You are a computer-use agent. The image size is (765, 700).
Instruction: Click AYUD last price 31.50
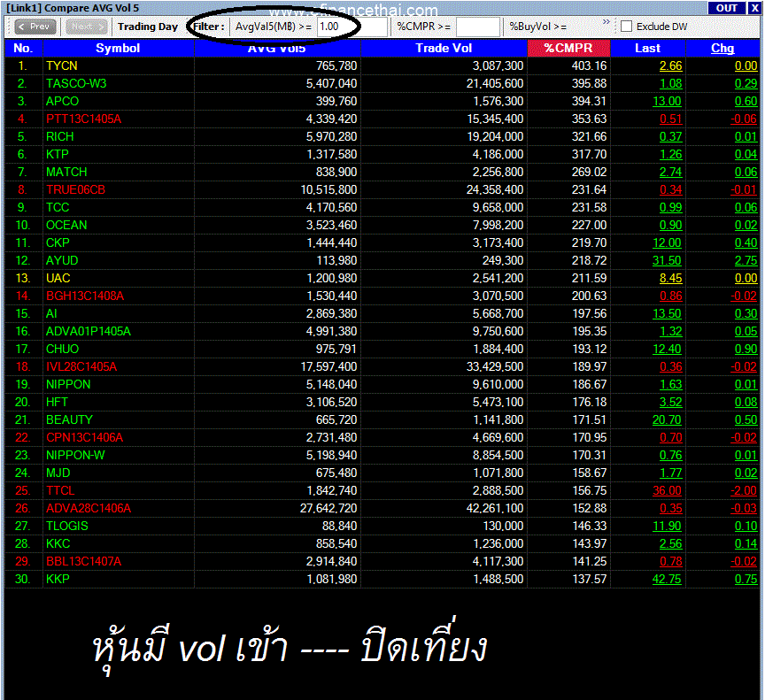pos(667,261)
